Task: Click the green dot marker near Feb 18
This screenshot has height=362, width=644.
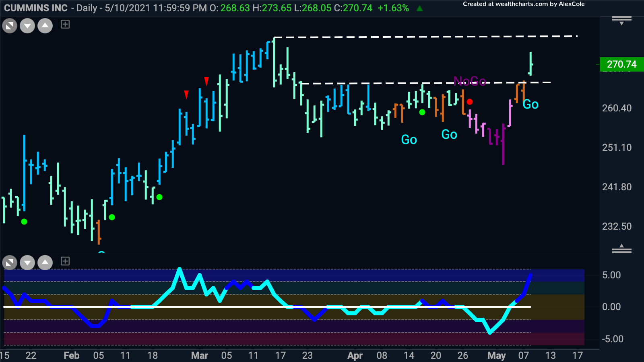Action: click(x=159, y=197)
